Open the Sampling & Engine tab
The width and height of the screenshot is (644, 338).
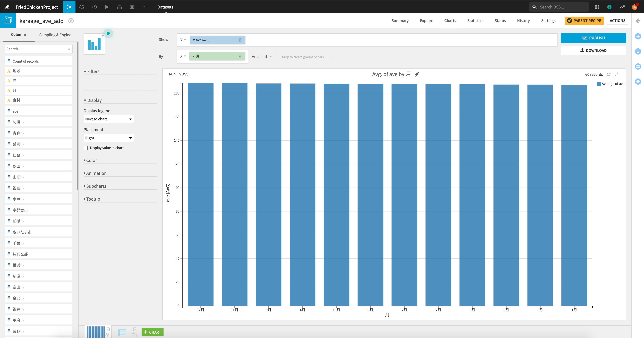[55, 35]
